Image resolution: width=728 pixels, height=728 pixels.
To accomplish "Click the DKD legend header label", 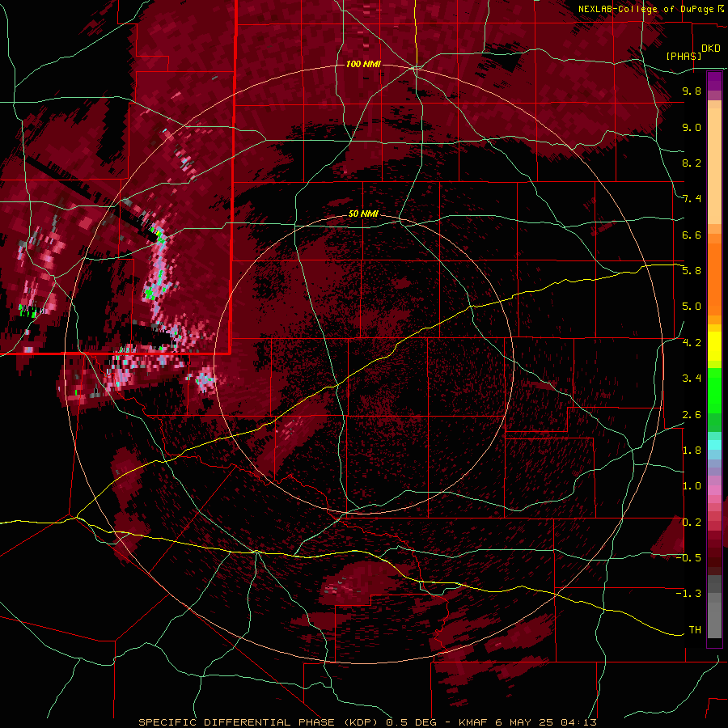I will pos(711,49).
